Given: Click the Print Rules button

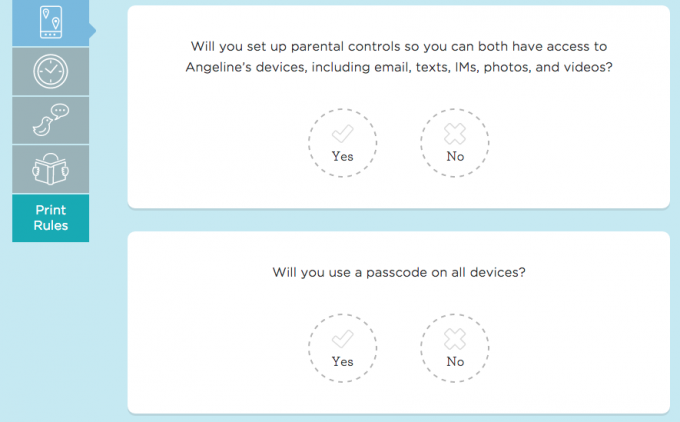Looking at the screenshot, I should 51,218.
